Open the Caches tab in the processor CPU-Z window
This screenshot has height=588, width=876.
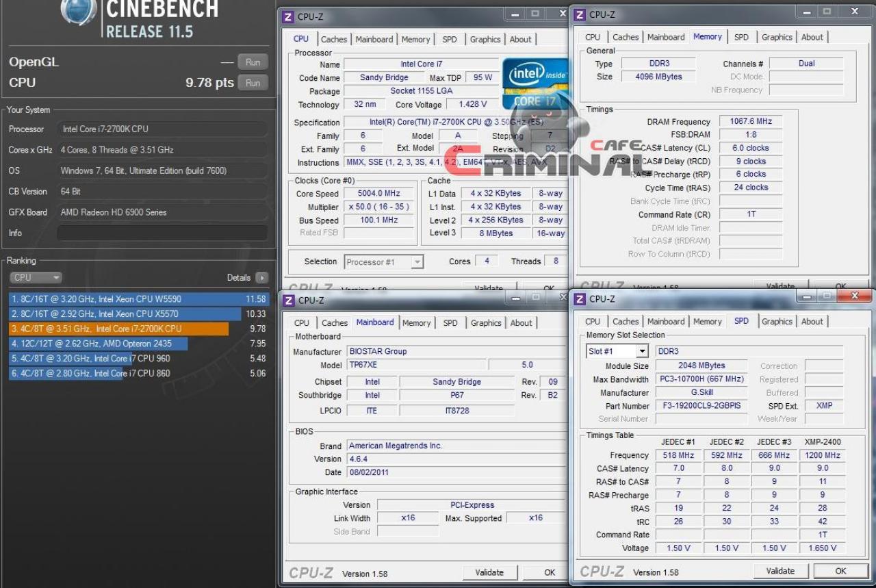click(x=334, y=40)
